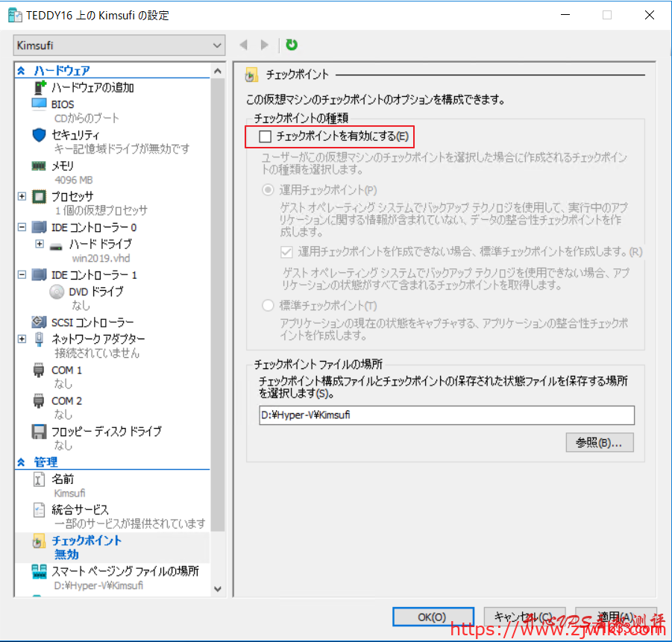Click the checkpoint file location field D:\Hyper-V\Kimsufi
The image size is (672, 642).
click(x=445, y=415)
